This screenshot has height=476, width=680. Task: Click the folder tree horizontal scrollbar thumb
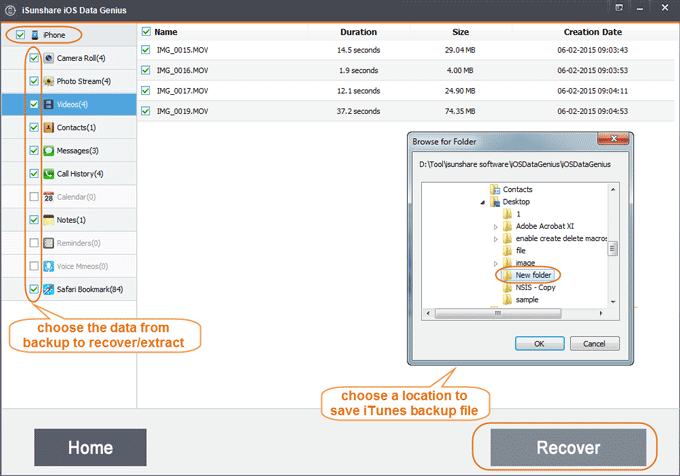point(498,313)
